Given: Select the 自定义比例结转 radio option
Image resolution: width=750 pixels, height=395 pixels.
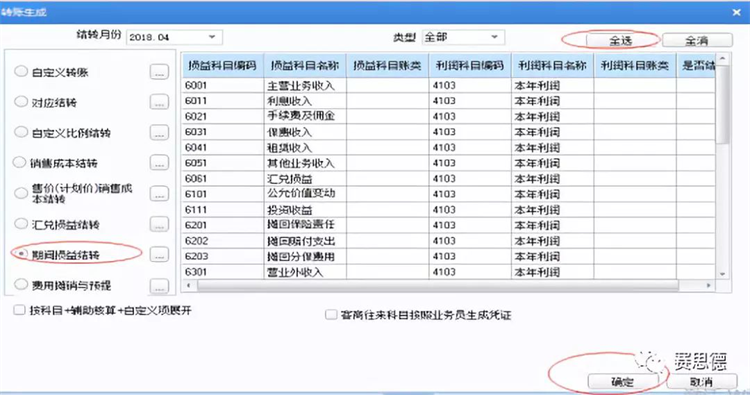Looking at the screenshot, I should [21, 132].
